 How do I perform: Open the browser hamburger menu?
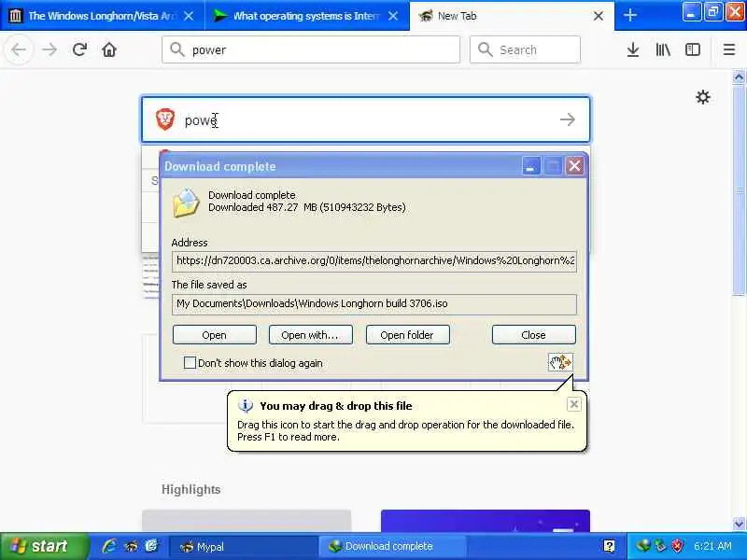point(729,49)
